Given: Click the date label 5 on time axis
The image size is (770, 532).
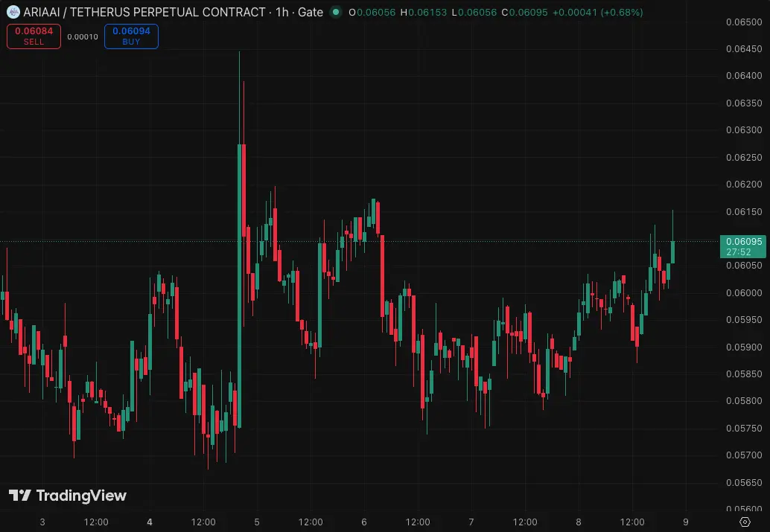Looking at the screenshot, I should pos(257,522).
